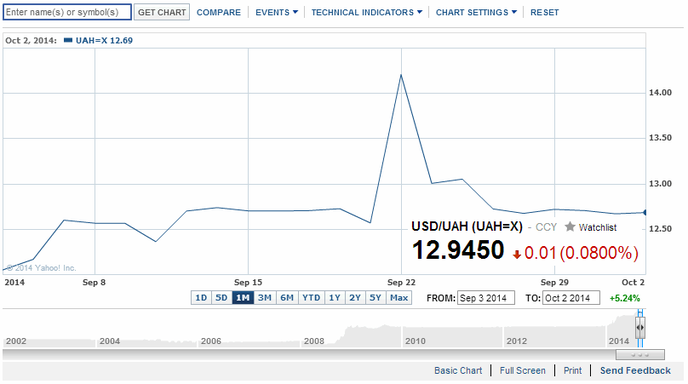The image size is (688, 384).
Task: Click the Get Chart button
Action: pos(162,12)
